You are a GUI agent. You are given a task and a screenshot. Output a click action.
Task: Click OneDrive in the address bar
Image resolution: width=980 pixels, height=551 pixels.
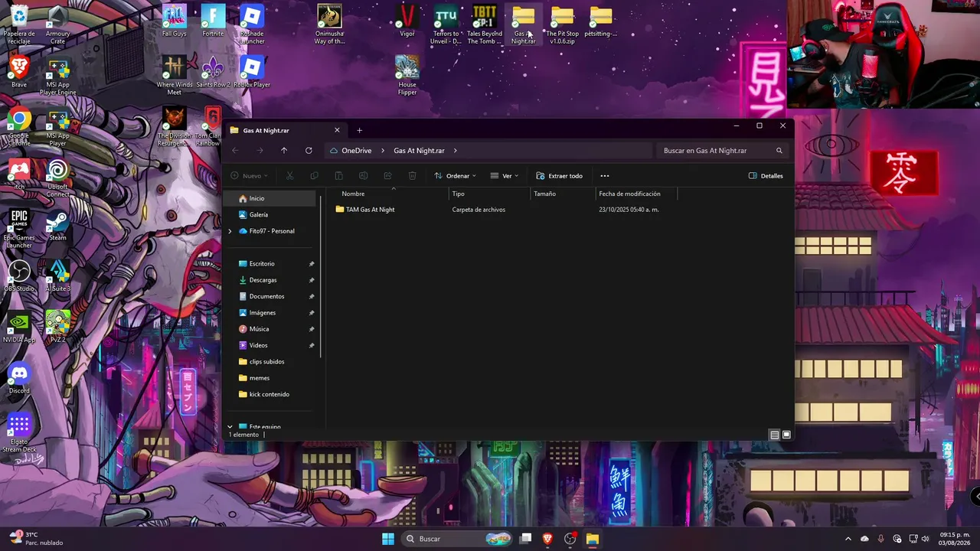pyautogui.click(x=356, y=151)
